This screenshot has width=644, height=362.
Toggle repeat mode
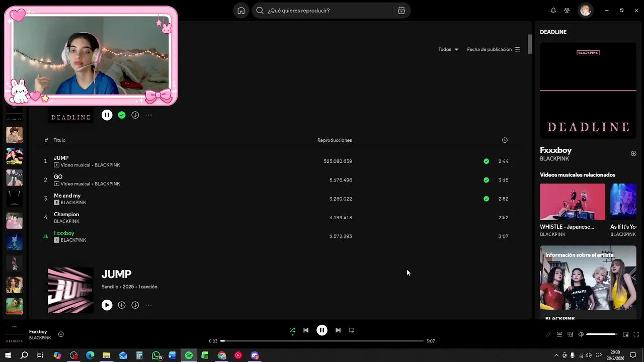point(352,330)
